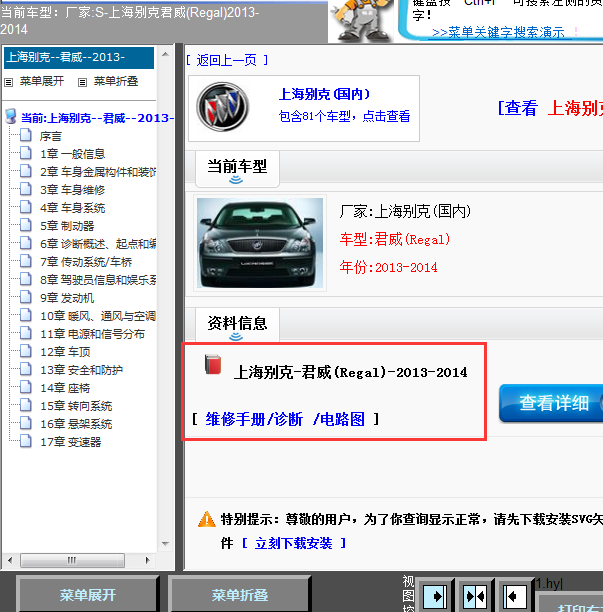Click the Buick logo emblem
The image size is (603, 612).
[222, 107]
